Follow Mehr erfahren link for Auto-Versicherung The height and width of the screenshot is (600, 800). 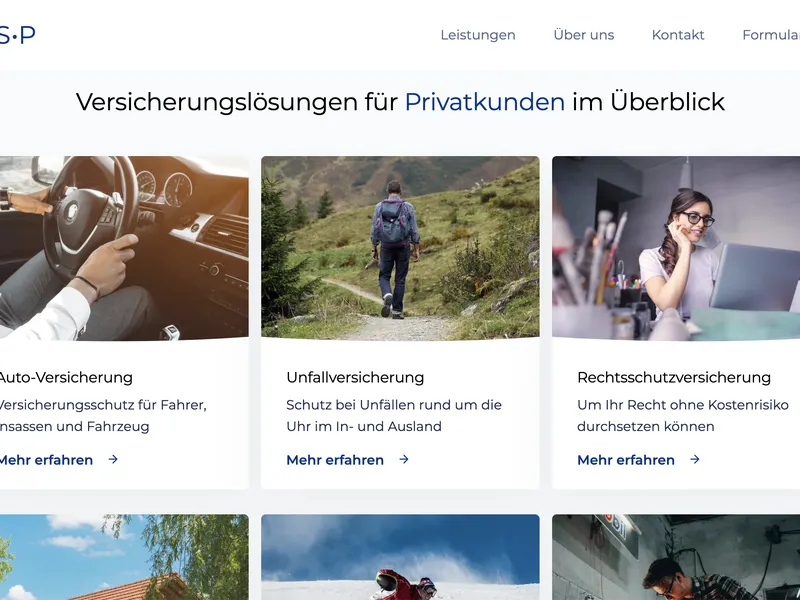coord(46,460)
